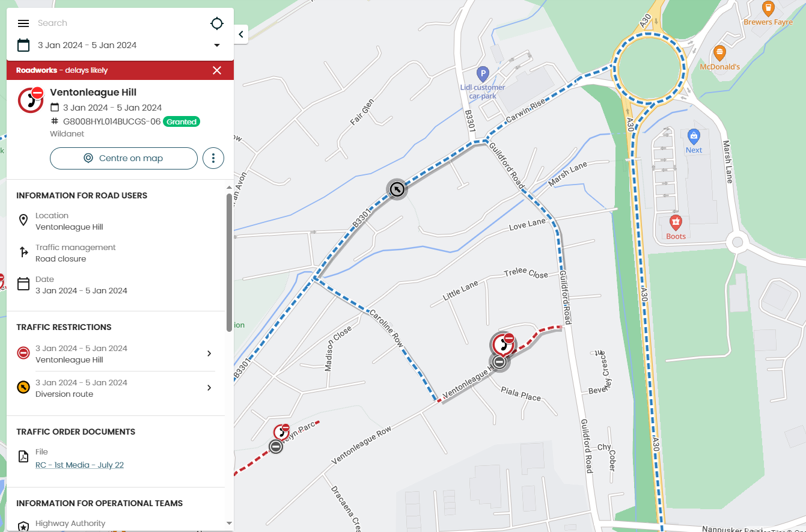The width and height of the screenshot is (806, 532).
Task: Open the RC - 1st Media - July 22 file
Action: point(79,465)
